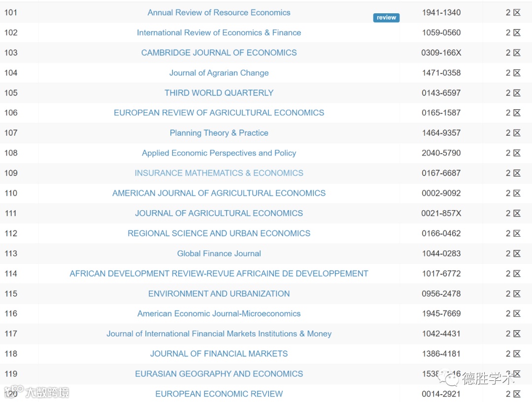Open Journal of Agrarian Change link

click(219, 73)
